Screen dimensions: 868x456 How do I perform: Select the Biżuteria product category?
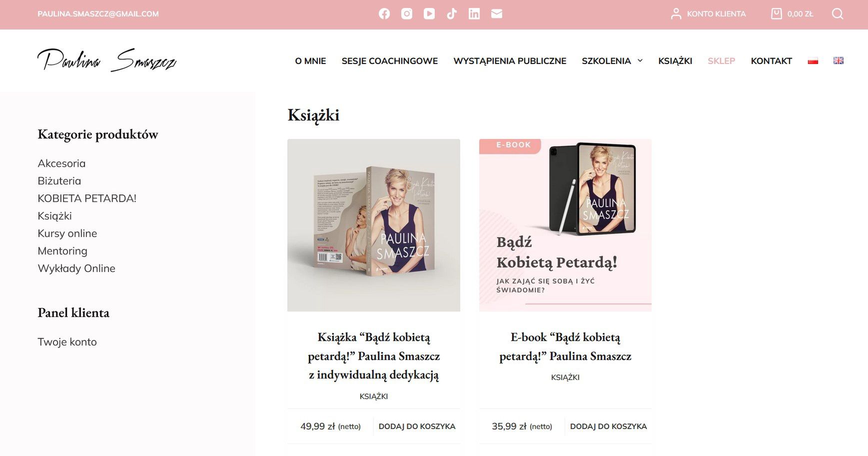tap(59, 181)
